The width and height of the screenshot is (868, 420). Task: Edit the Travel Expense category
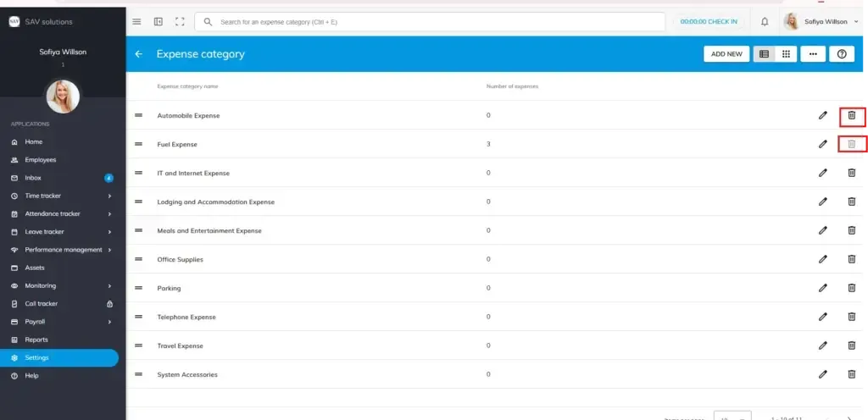tap(823, 345)
